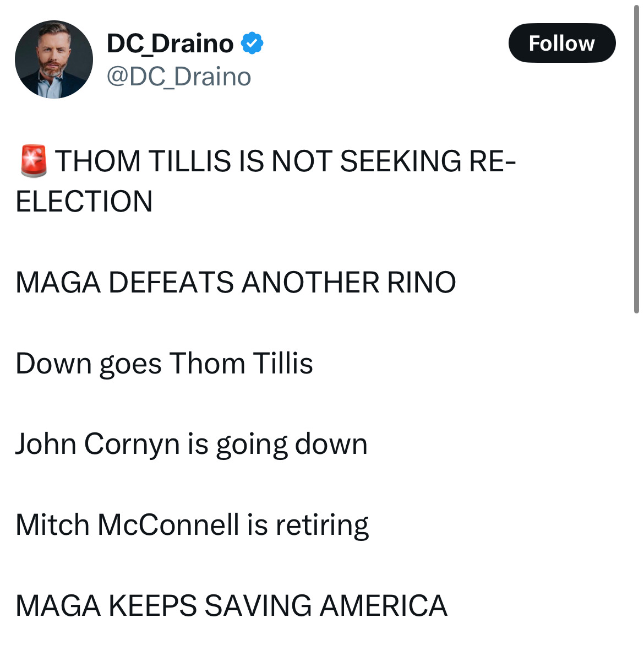Select the word 'SEEKING' in the headline

[x=400, y=161]
